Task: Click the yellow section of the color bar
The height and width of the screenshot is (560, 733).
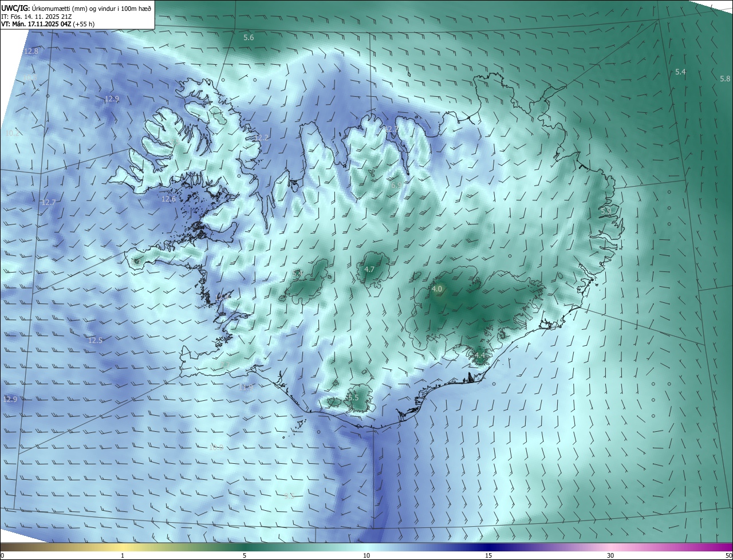Action: click(x=123, y=547)
